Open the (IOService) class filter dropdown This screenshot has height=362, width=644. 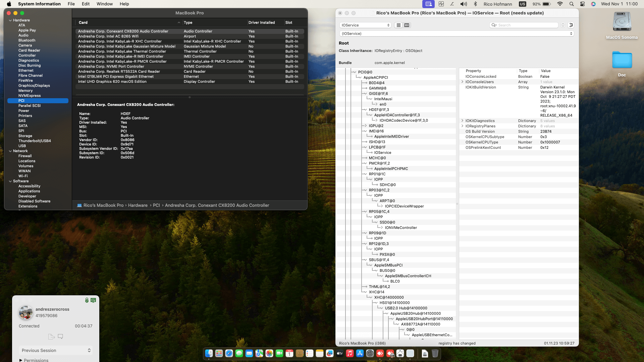[x=457, y=34]
